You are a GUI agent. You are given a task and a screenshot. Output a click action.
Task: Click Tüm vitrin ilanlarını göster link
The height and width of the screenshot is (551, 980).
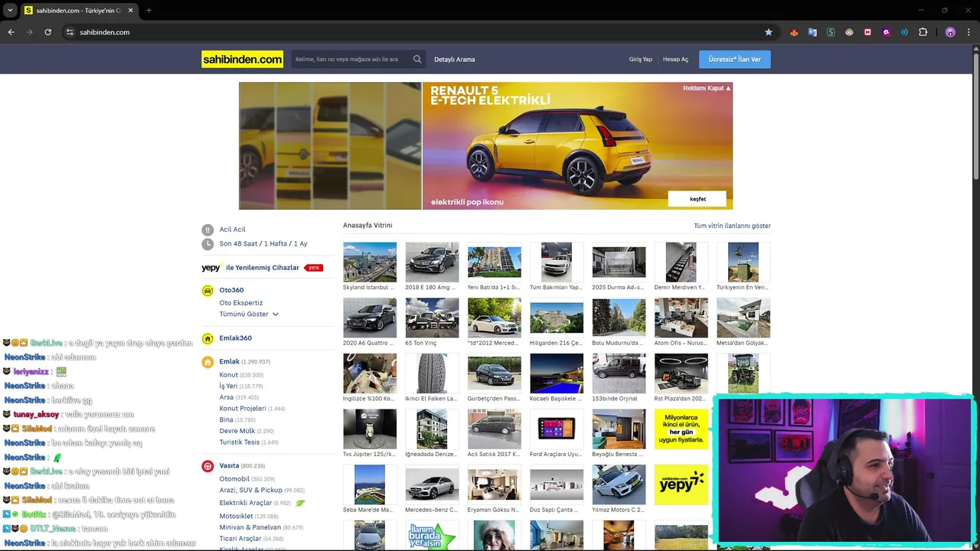pos(732,226)
